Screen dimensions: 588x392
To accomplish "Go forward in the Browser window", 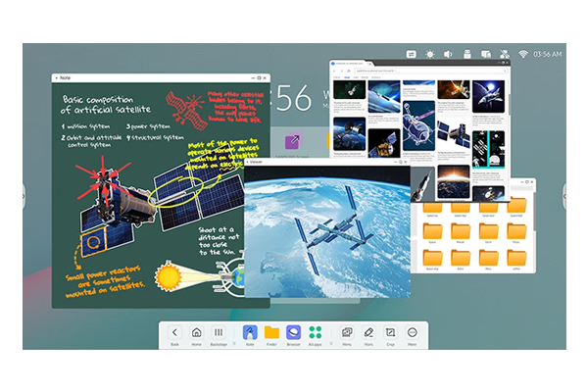I will (341, 71).
